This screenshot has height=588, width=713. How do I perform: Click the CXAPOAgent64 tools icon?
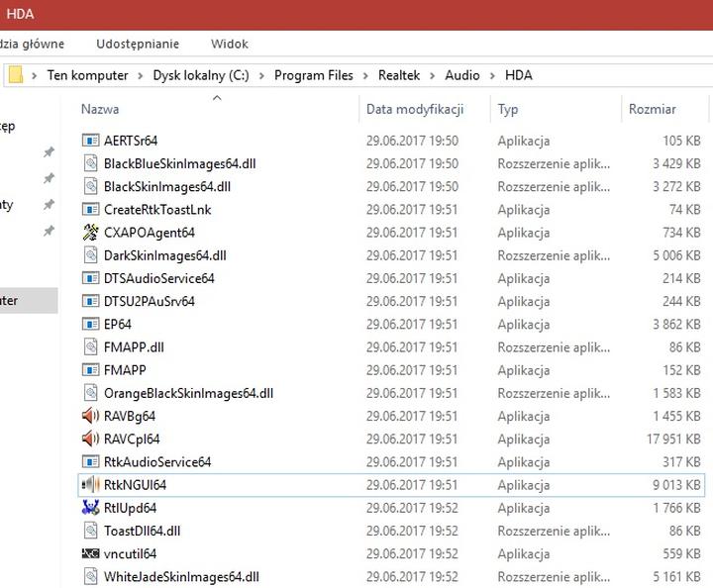click(x=90, y=233)
